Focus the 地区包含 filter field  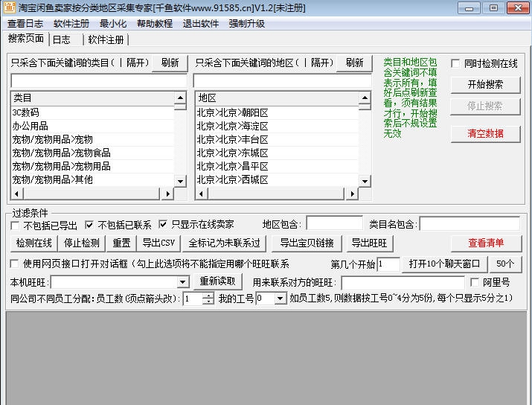point(335,223)
